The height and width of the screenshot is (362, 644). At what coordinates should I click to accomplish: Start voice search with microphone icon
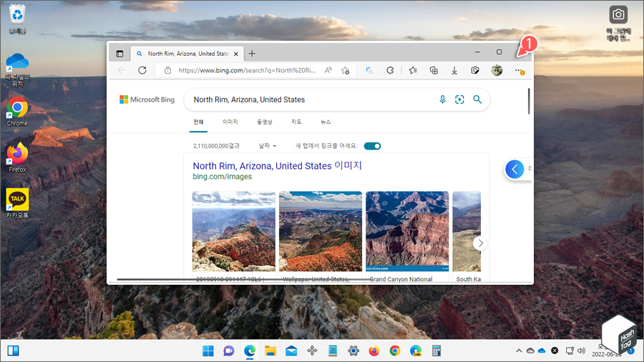[x=442, y=99]
